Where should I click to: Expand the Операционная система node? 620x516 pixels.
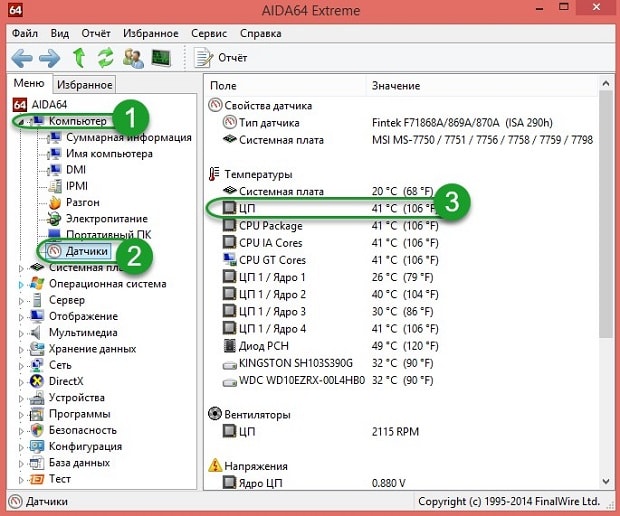coord(21,284)
